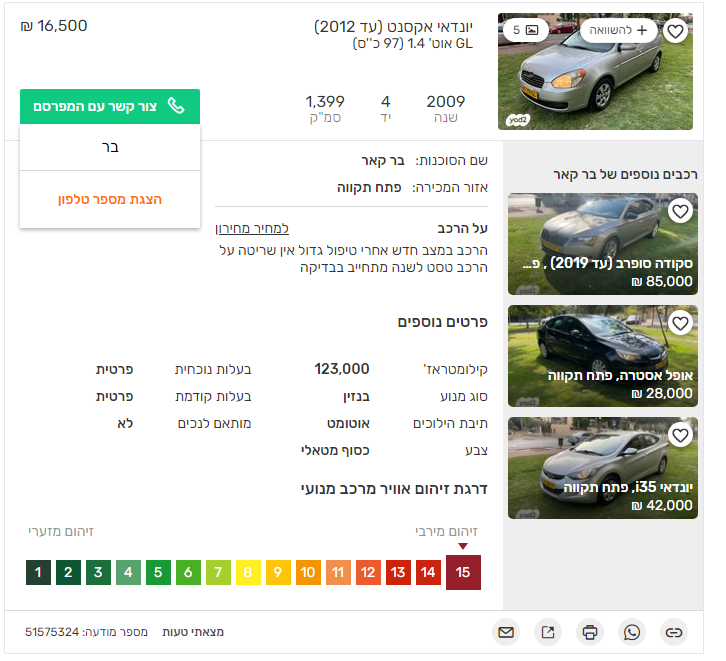Click the color value כסוף מטאלי
The height and width of the screenshot is (661, 726).
pyautogui.click(x=335, y=450)
